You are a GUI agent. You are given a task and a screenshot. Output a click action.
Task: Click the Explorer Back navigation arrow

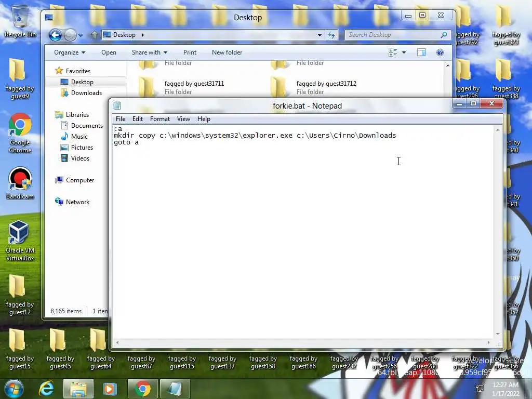click(55, 35)
